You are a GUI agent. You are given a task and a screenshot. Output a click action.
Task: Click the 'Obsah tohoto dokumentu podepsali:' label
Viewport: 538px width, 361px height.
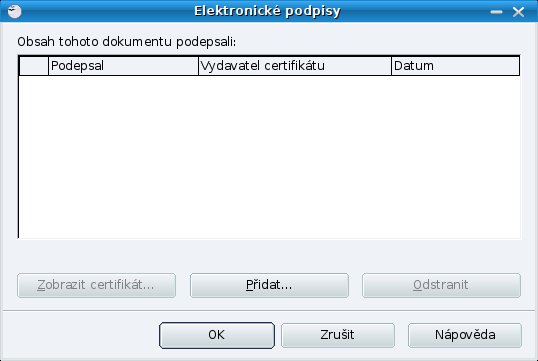127,42
